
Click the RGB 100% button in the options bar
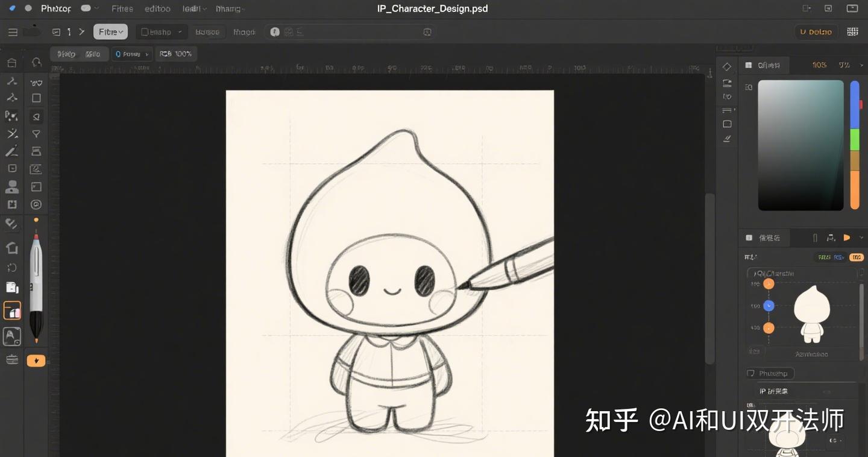[176, 54]
